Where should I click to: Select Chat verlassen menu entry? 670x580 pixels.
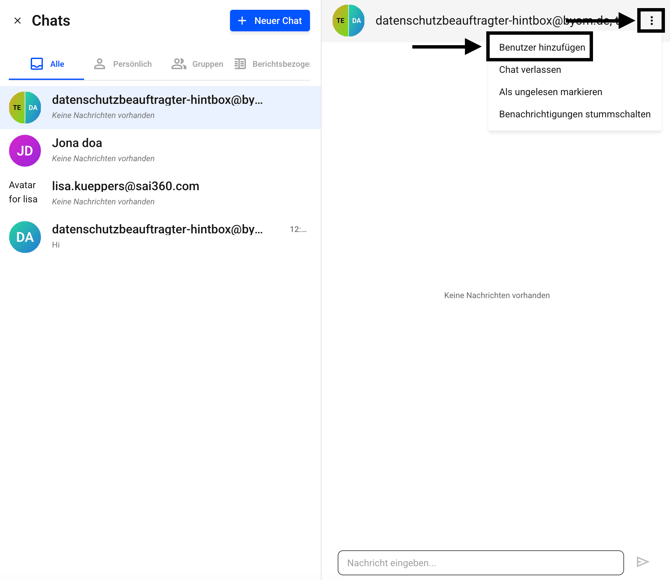[530, 70]
